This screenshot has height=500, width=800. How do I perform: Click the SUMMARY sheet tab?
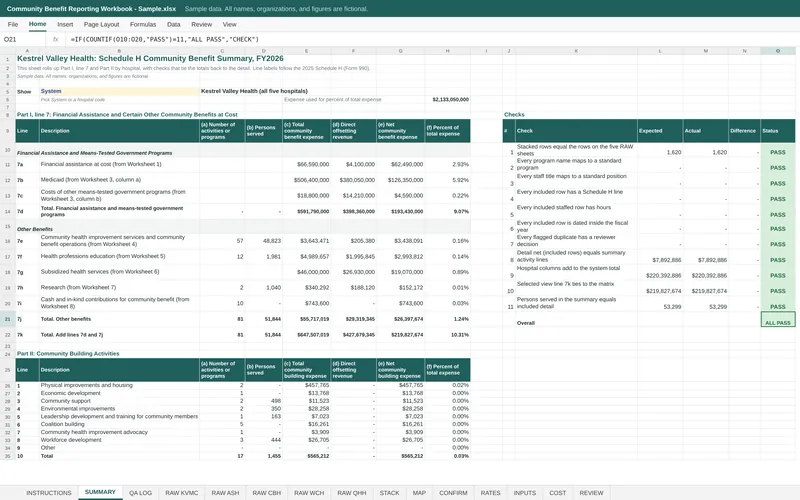pyautogui.click(x=100, y=492)
